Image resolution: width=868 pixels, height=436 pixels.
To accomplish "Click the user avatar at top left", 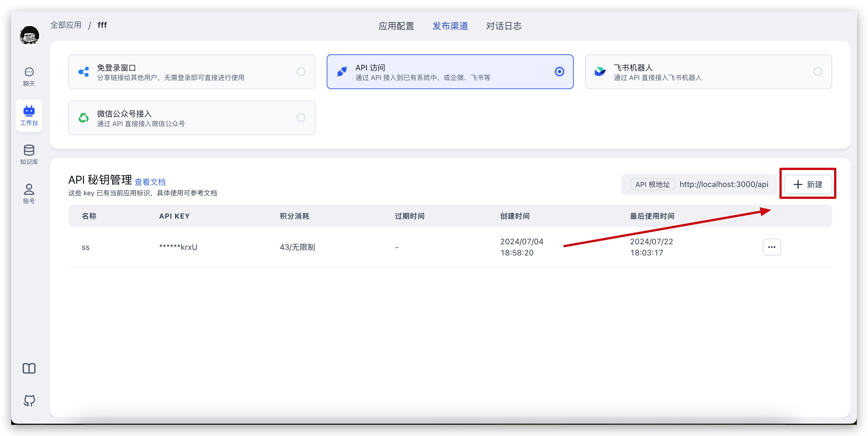I will pyautogui.click(x=29, y=35).
